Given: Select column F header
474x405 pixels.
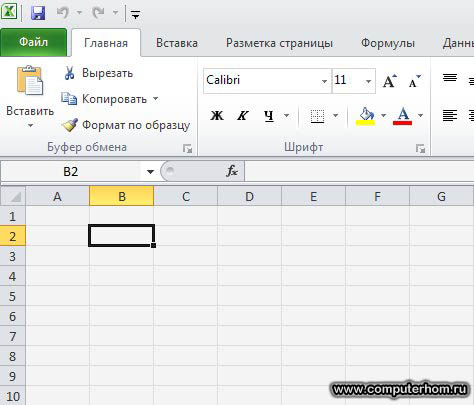Looking at the screenshot, I should point(377,196).
